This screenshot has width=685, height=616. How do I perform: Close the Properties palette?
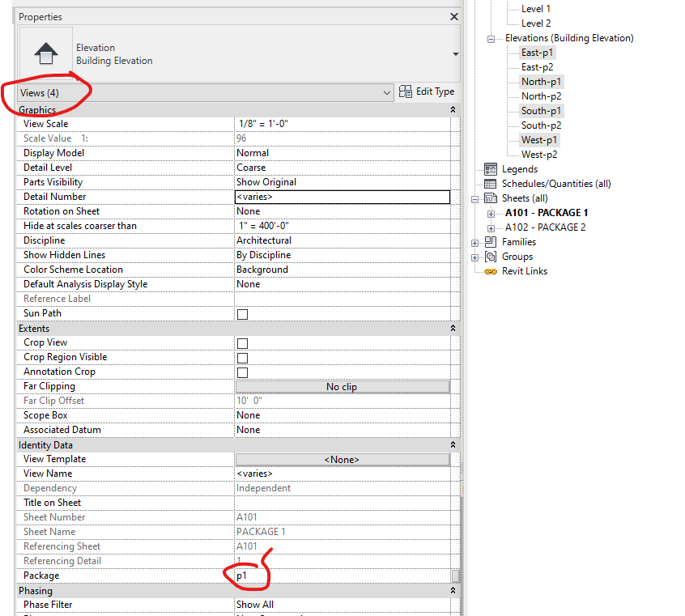point(454,17)
